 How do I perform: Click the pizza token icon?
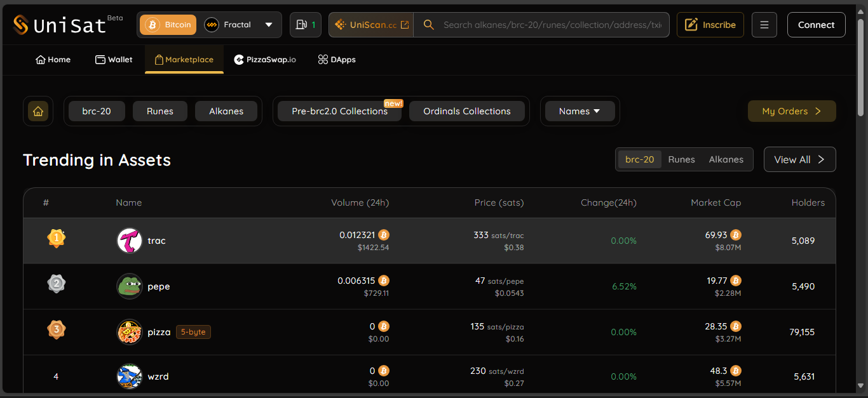click(x=130, y=332)
